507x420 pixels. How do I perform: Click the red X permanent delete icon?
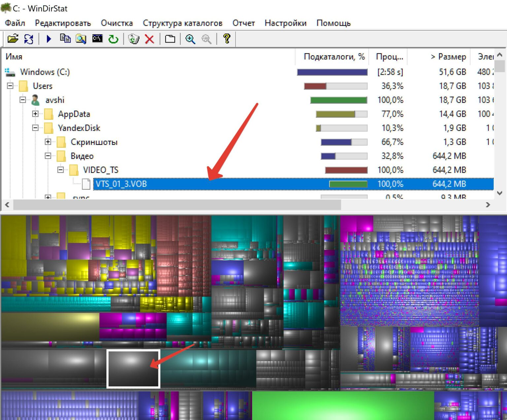point(150,39)
